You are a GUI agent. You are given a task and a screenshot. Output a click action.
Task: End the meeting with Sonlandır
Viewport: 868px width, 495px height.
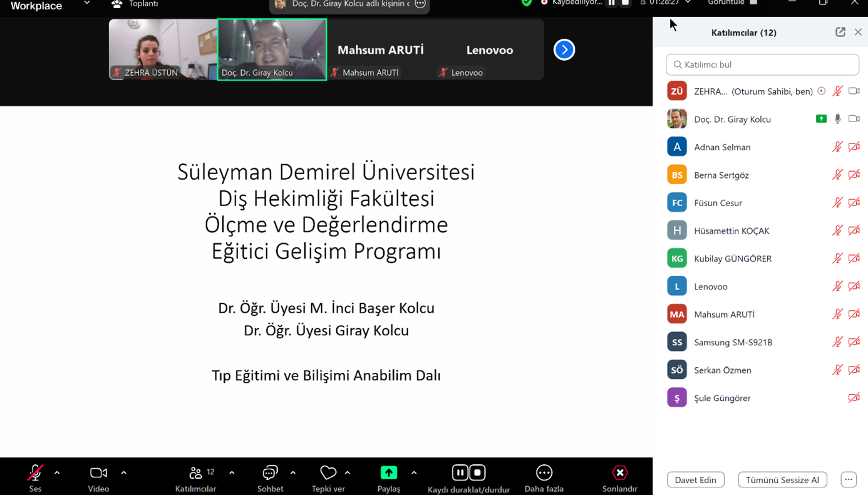coord(619,473)
